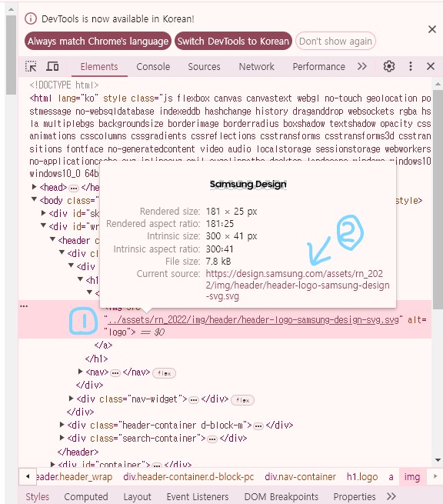Open the row actions dots beside selected img
443x504 pixels.
tap(24, 306)
